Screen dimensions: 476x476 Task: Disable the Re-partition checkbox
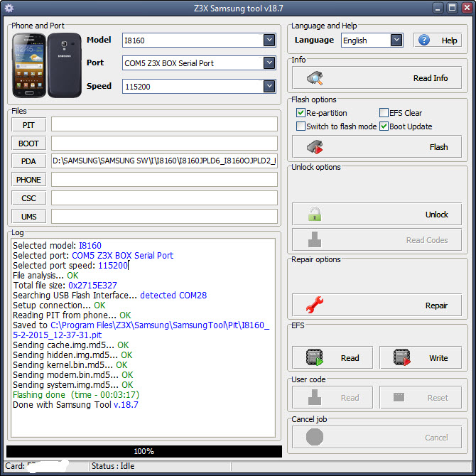point(301,113)
